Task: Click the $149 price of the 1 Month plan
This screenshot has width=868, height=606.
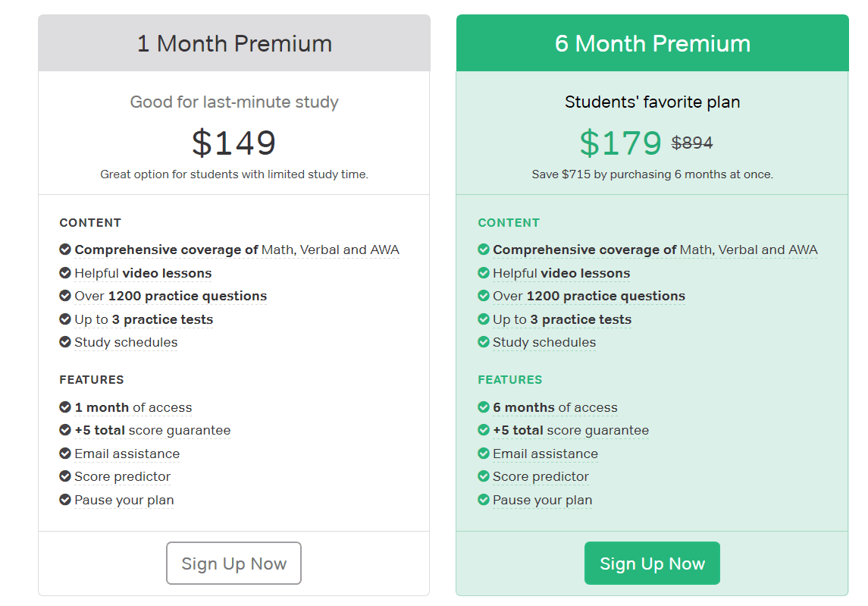Action: pos(233,143)
